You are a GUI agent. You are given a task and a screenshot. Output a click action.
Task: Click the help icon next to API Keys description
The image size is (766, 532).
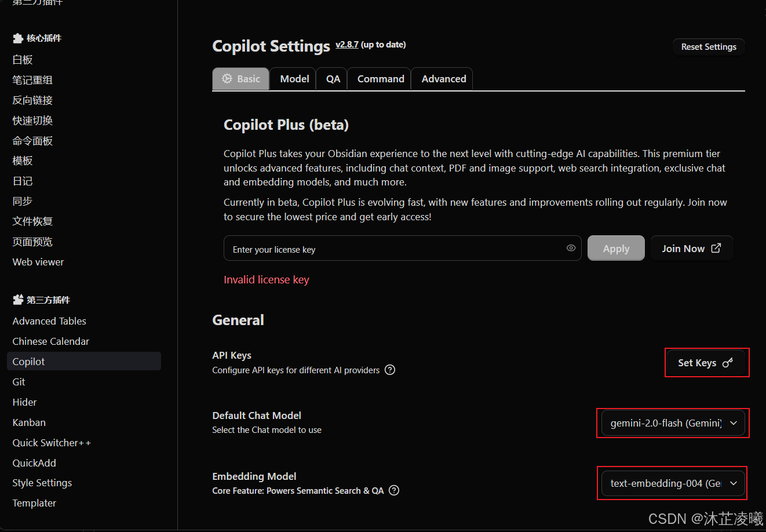pyautogui.click(x=390, y=370)
